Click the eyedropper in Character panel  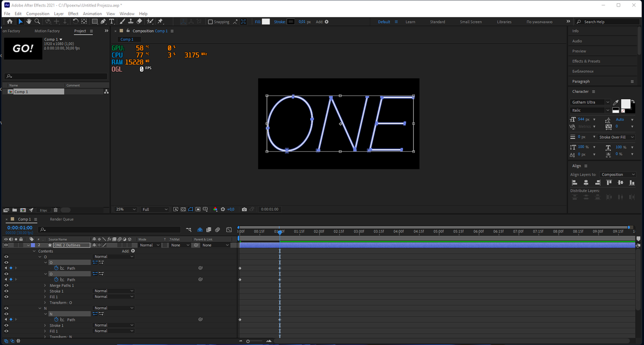[616, 102]
